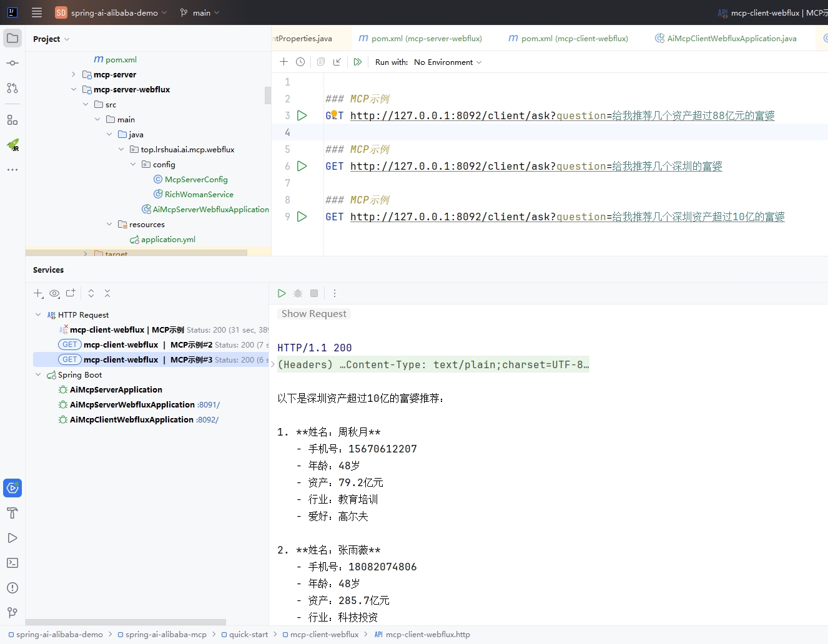Open the Problems tool window icon
The width and height of the screenshot is (828, 644).
coord(12,588)
